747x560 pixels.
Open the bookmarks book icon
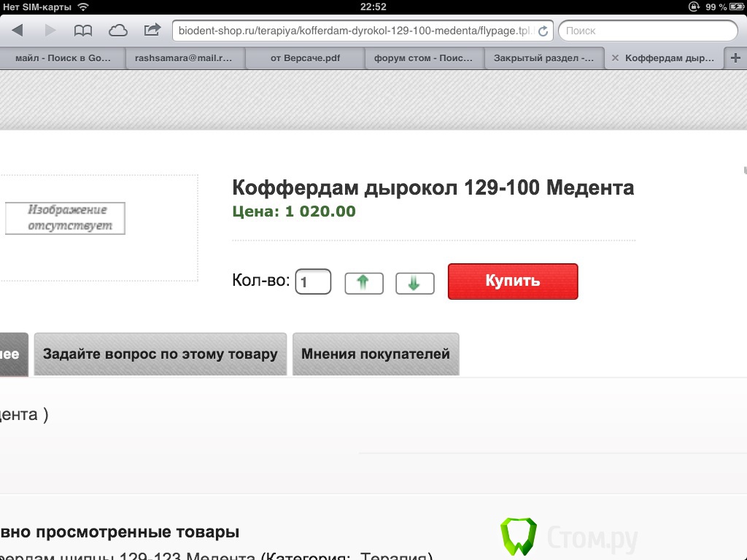(84, 31)
